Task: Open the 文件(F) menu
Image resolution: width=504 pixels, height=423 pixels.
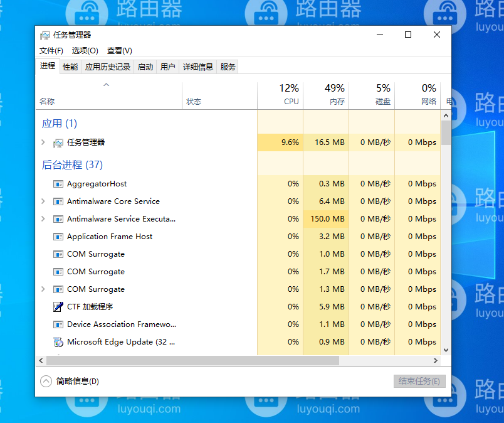Action: [51, 51]
